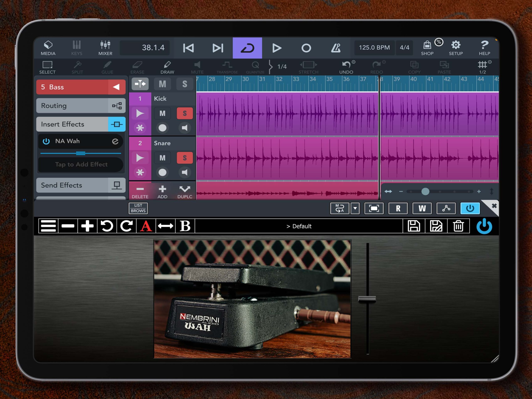Open the Default preset selector
This screenshot has width=532, height=399.
299,226
